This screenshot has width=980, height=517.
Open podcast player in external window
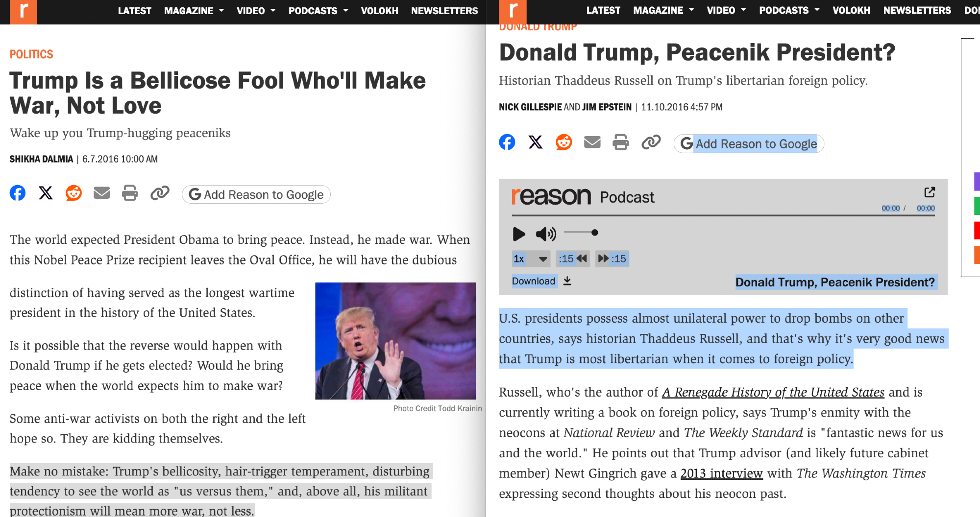(x=929, y=192)
